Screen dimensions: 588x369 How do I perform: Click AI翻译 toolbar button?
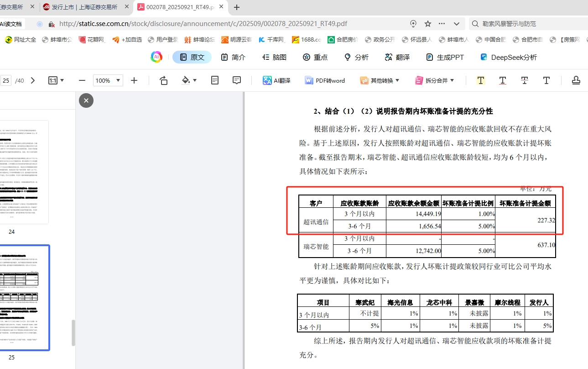click(276, 80)
